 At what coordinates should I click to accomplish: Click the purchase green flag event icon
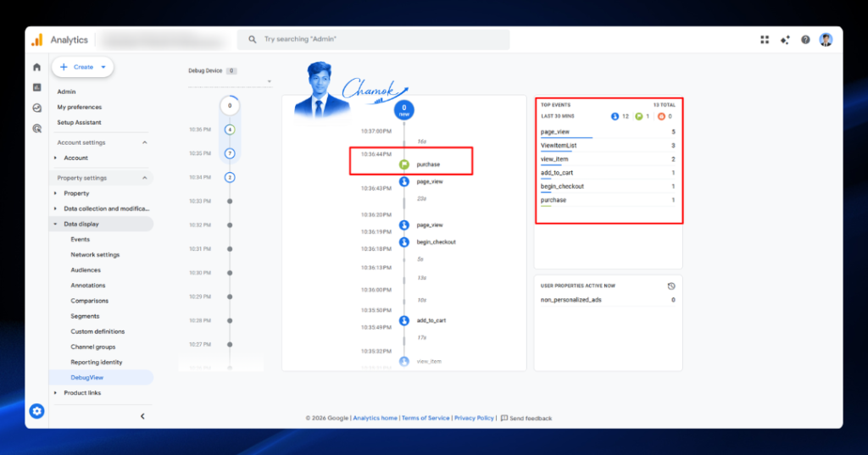pyautogui.click(x=404, y=164)
